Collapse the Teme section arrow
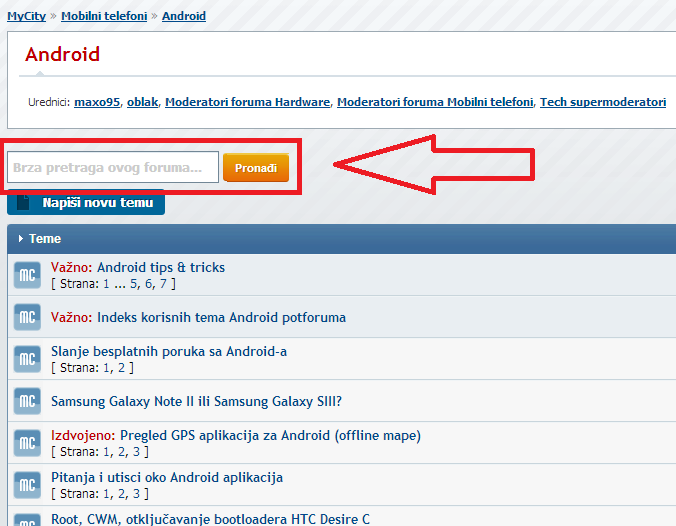Screen dimensions: 676x526 click(20, 238)
